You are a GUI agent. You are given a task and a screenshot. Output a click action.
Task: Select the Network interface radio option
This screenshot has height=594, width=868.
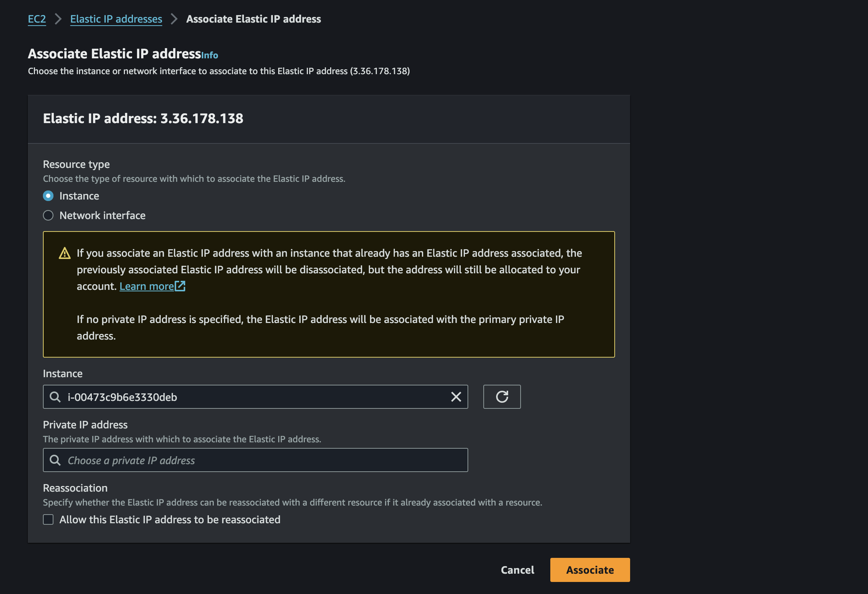pos(48,215)
